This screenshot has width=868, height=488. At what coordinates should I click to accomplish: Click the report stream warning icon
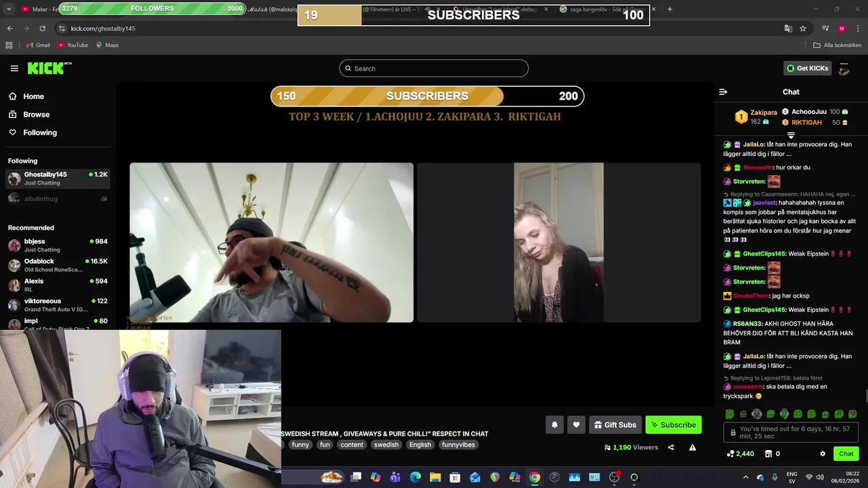[692, 447]
